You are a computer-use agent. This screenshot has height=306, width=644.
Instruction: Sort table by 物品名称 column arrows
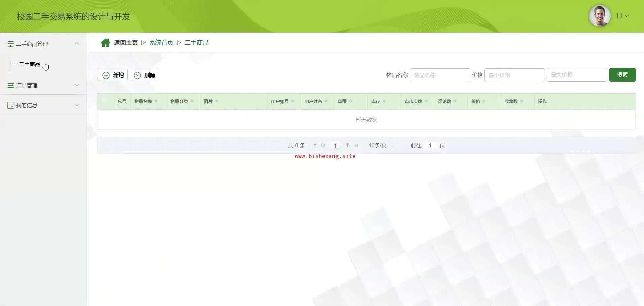pos(156,101)
